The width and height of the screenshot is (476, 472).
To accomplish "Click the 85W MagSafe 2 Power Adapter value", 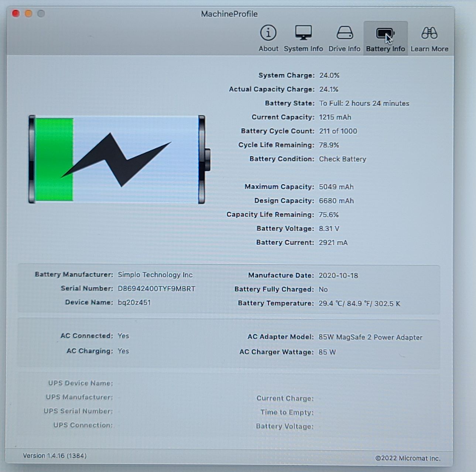I will pos(370,337).
